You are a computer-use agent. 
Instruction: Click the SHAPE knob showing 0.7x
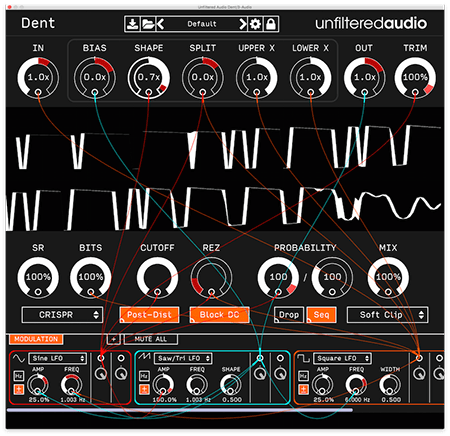(x=149, y=77)
